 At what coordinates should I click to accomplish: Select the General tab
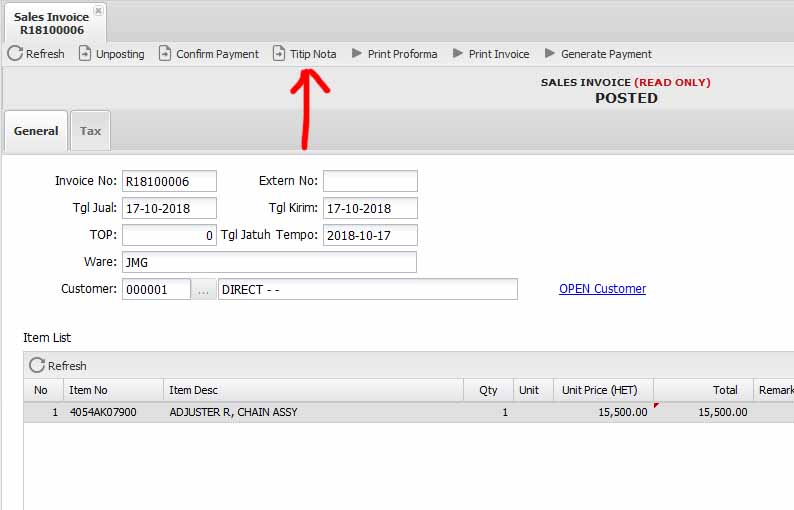tap(36, 131)
